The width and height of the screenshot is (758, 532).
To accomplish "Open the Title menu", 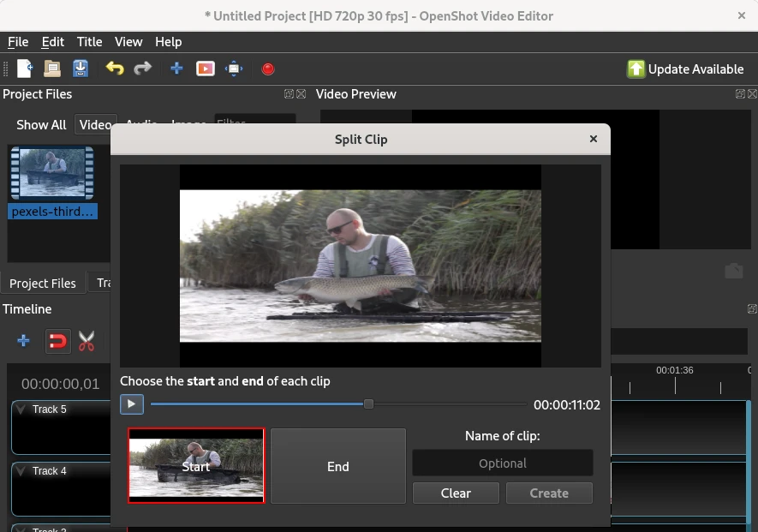I will (x=89, y=42).
